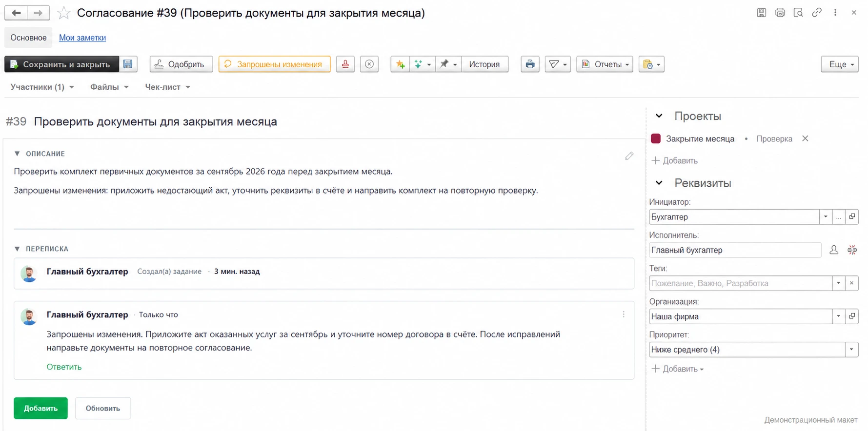Expand the Инициатор dropdown arrow
Image resolution: width=868 pixels, height=431 pixels.
[826, 217]
